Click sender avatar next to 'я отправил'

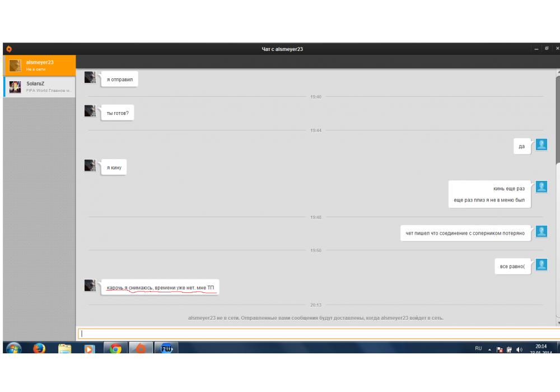pos(90,77)
